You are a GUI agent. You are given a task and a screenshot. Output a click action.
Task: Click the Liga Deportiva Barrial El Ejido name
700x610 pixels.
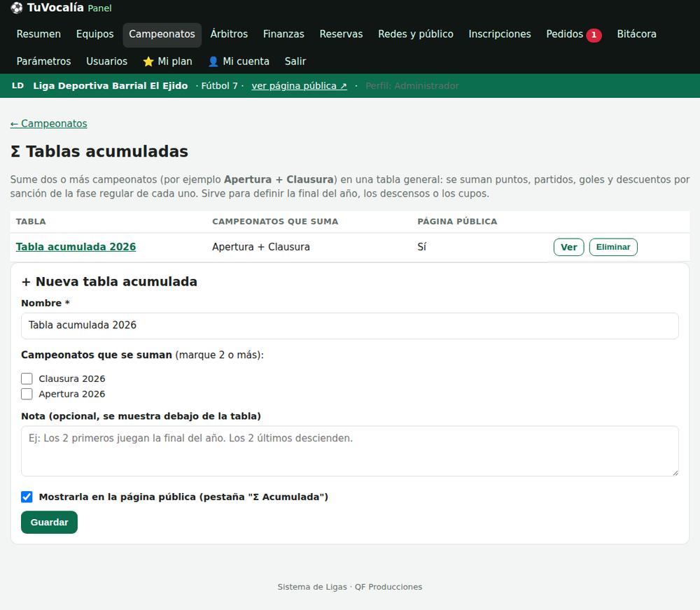click(111, 85)
